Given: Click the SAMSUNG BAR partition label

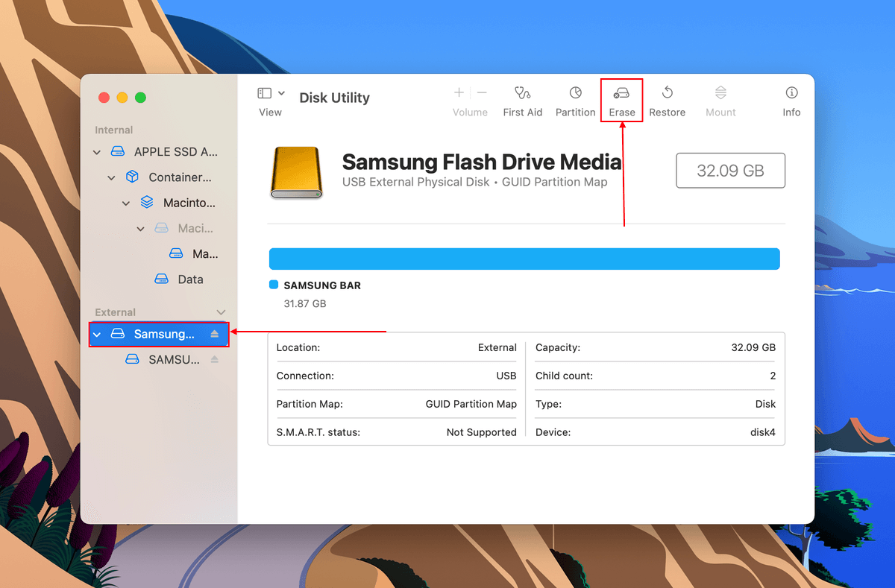Looking at the screenshot, I should 322,285.
